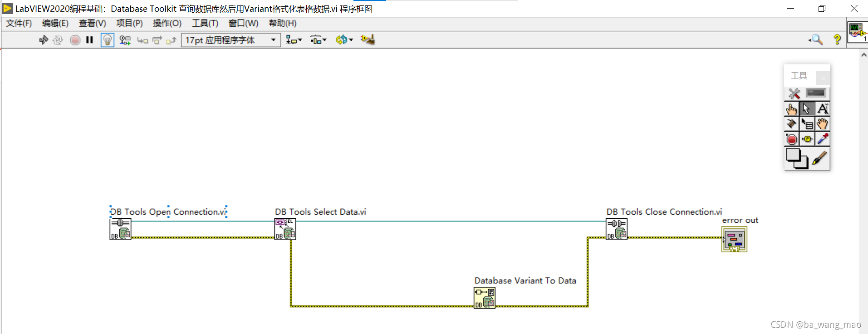Viewport: 868px width, 334px height.
Task: Click the error out indicator terminal
Action: [734, 240]
